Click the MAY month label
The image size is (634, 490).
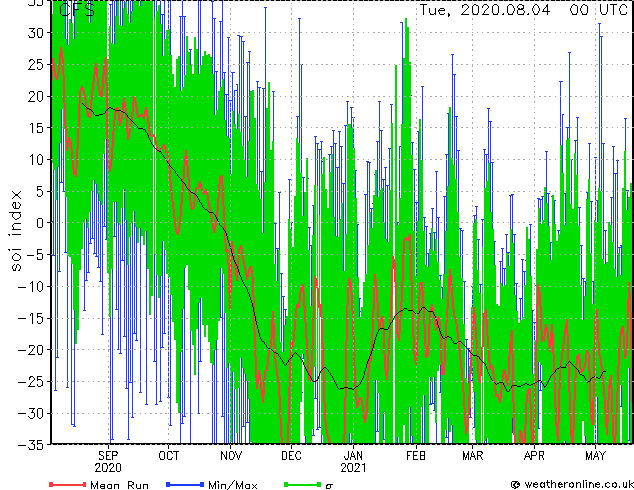[595, 456]
